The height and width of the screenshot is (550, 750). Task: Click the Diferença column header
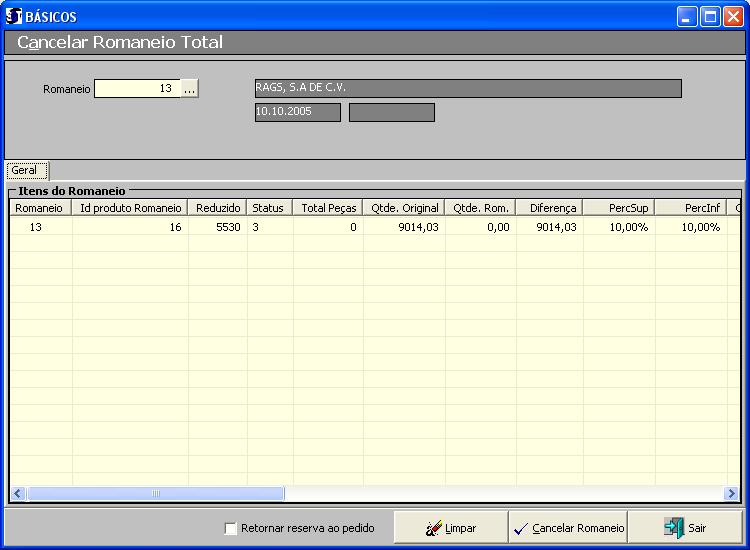click(x=550, y=208)
